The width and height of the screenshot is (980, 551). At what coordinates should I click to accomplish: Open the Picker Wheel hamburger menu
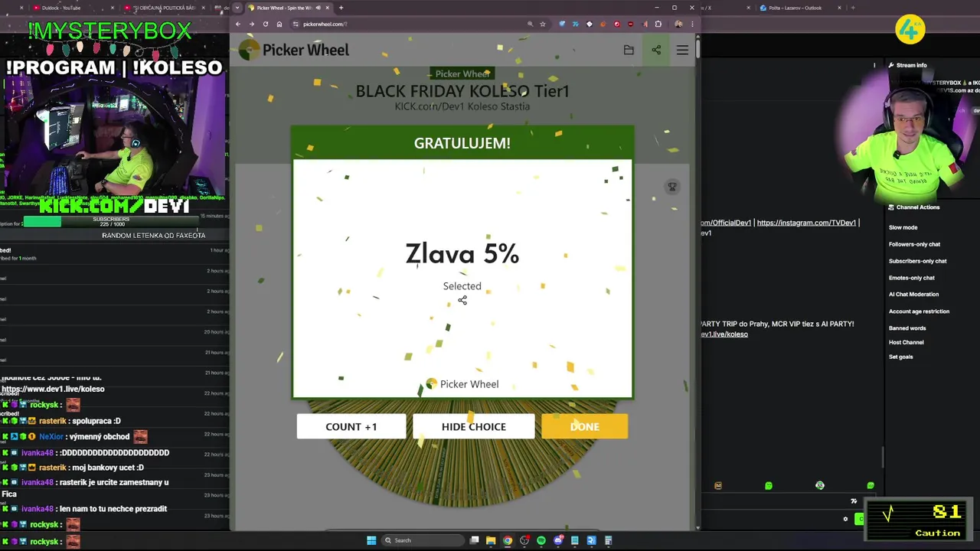click(682, 50)
